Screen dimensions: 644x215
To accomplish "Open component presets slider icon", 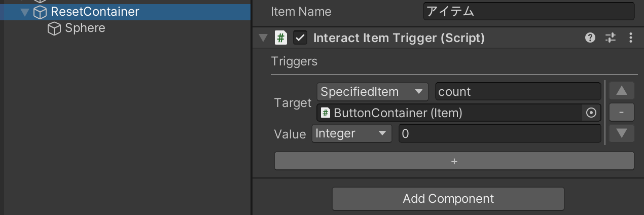I will pyautogui.click(x=611, y=38).
